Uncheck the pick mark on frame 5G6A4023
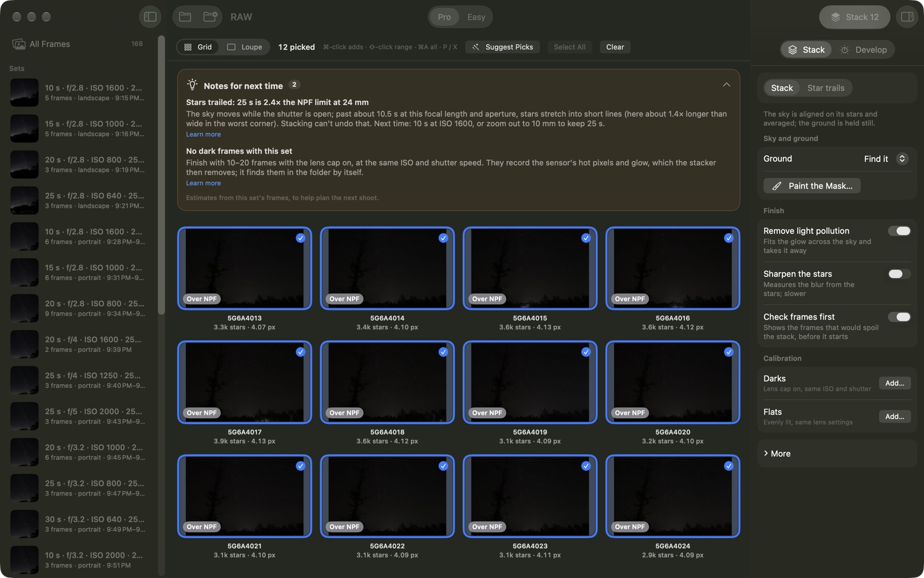The height and width of the screenshot is (578, 924). [586, 466]
